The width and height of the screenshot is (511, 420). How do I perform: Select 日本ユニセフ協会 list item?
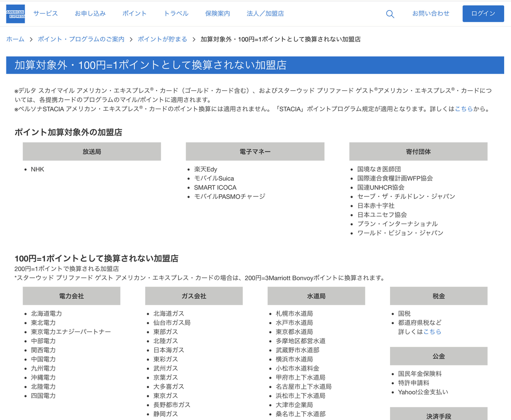382,215
